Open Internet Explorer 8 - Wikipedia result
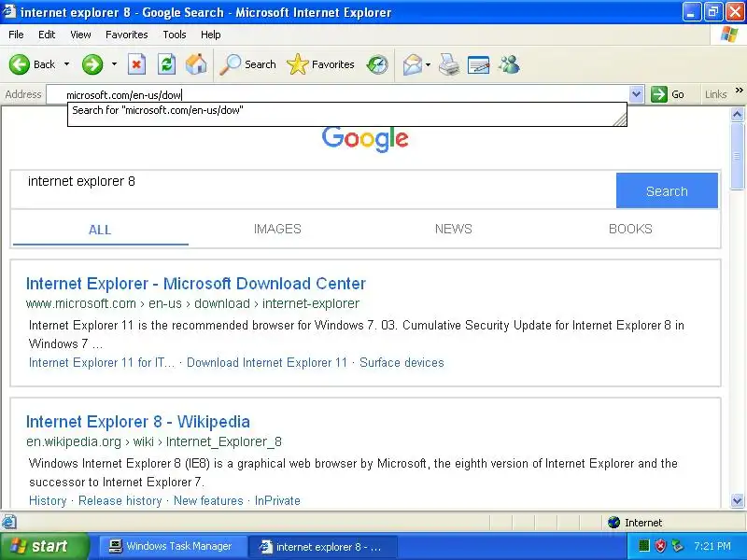 pos(137,422)
